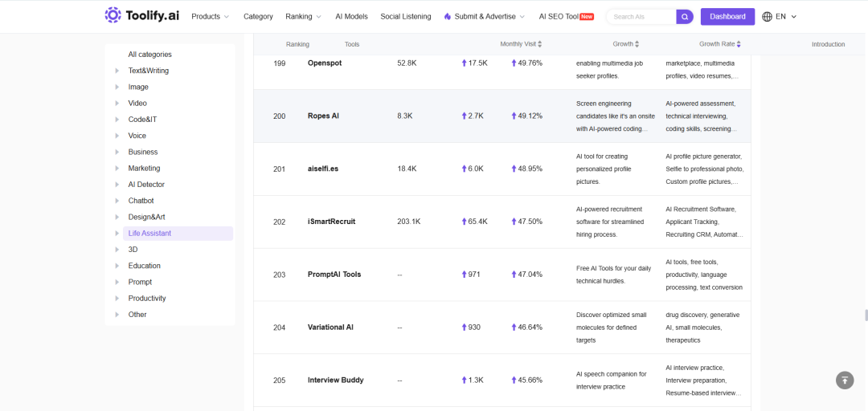Click the page vertical scrollbar thumb
The width and height of the screenshot is (868, 411).
(866, 315)
